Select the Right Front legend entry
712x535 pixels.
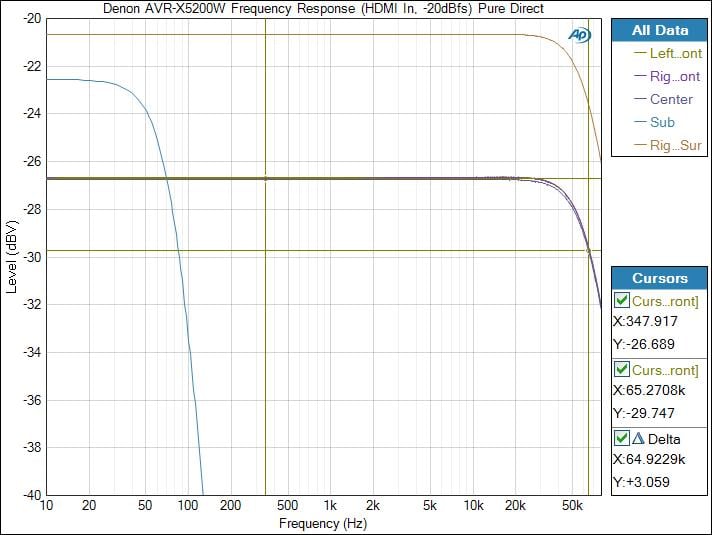click(x=667, y=76)
